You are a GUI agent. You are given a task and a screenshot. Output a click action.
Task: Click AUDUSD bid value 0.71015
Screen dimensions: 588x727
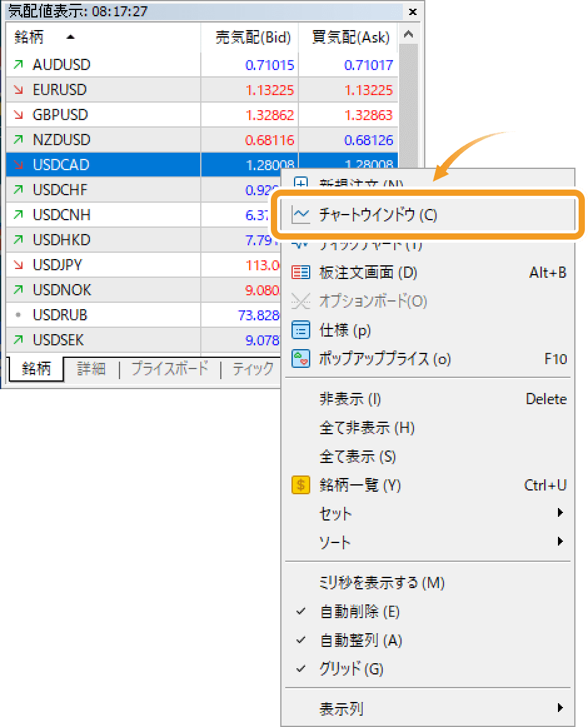(270, 65)
